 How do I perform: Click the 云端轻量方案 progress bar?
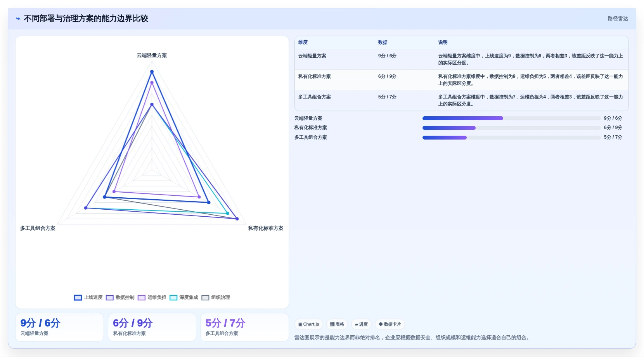[x=511, y=118]
